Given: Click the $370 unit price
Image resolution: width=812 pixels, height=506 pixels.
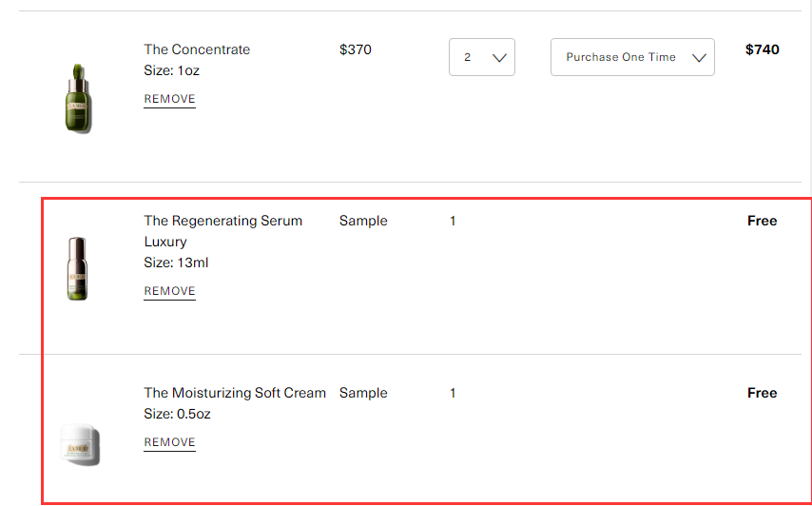Looking at the screenshot, I should point(355,49).
